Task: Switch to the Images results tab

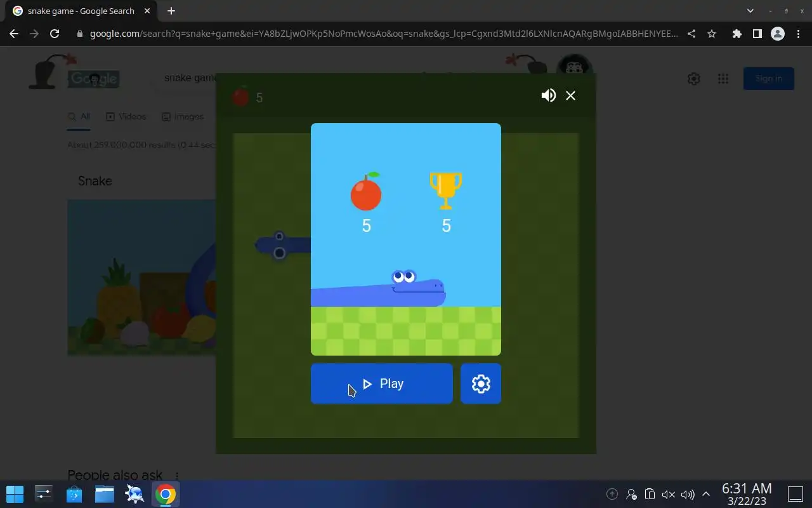Action: point(183,117)
